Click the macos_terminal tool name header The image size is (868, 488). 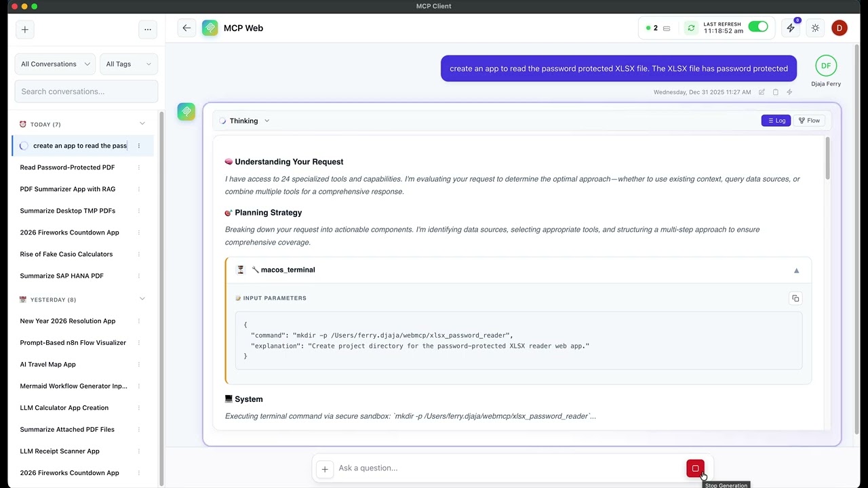[x=288, y=270]
